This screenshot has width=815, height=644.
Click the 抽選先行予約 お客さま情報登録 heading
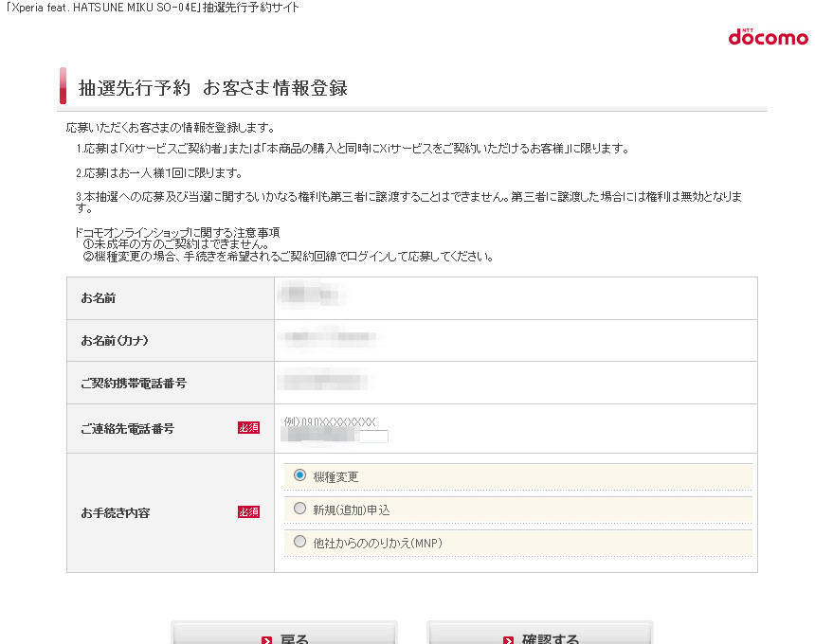[212, 88]
